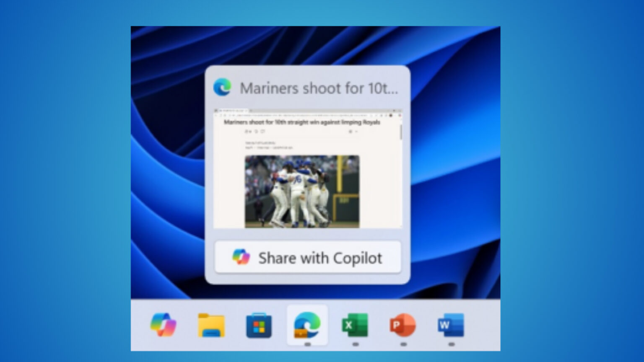
Task: Switch to Excel on the taskbar
Action: 355,325
